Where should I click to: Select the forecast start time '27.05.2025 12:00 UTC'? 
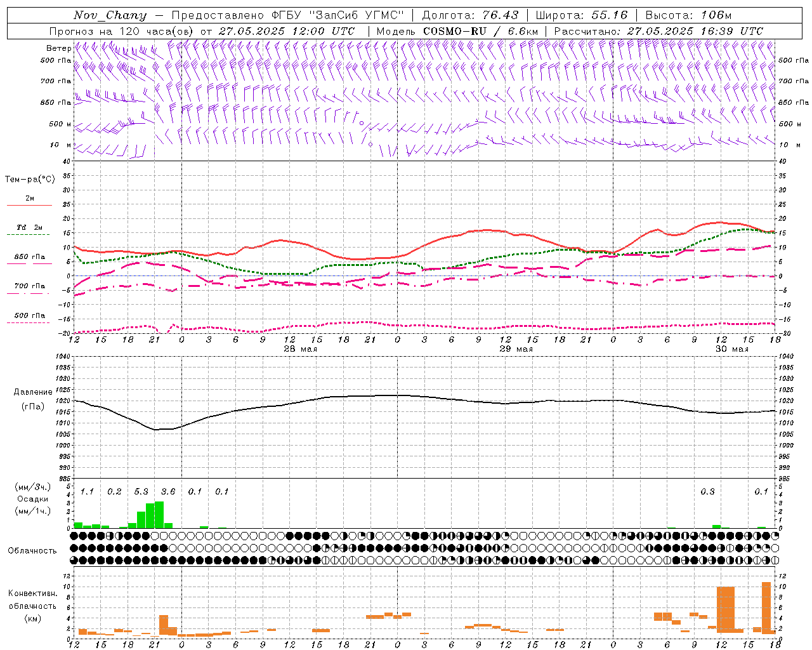point(286,31)
